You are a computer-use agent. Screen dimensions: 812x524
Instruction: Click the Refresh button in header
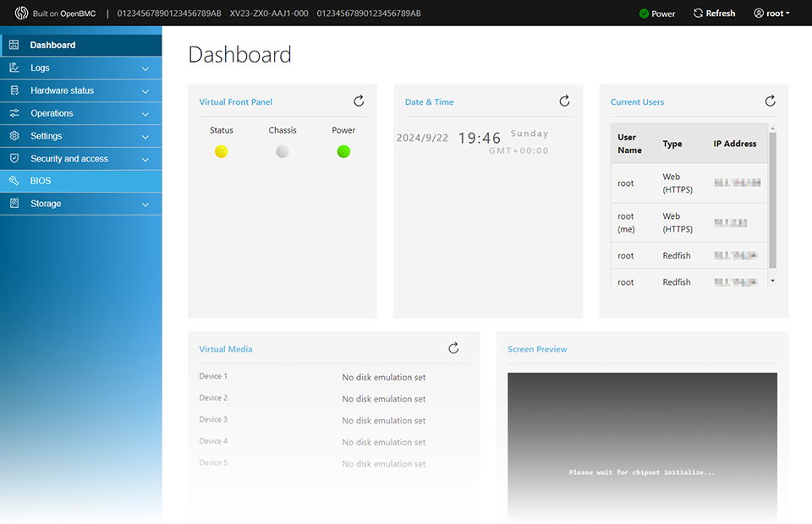tap(714, 14)
